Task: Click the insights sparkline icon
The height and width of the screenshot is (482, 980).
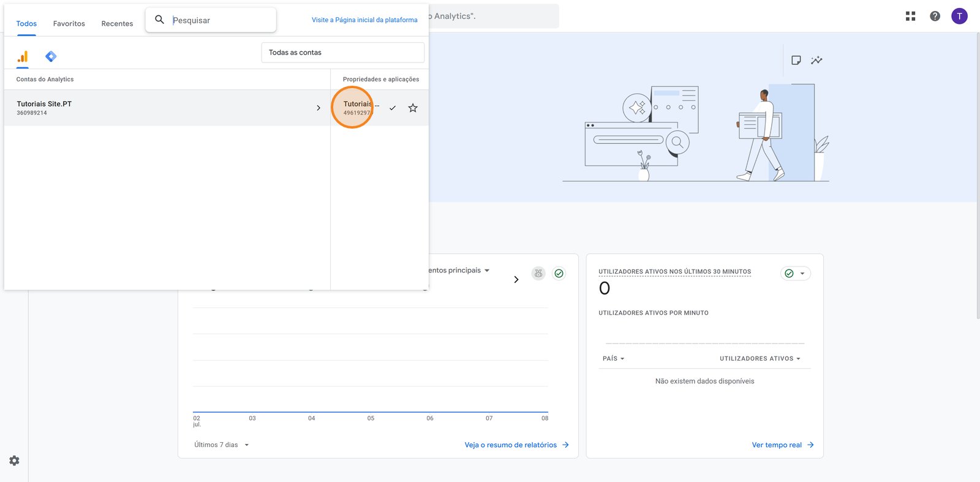Action: [x=816, y=60]
